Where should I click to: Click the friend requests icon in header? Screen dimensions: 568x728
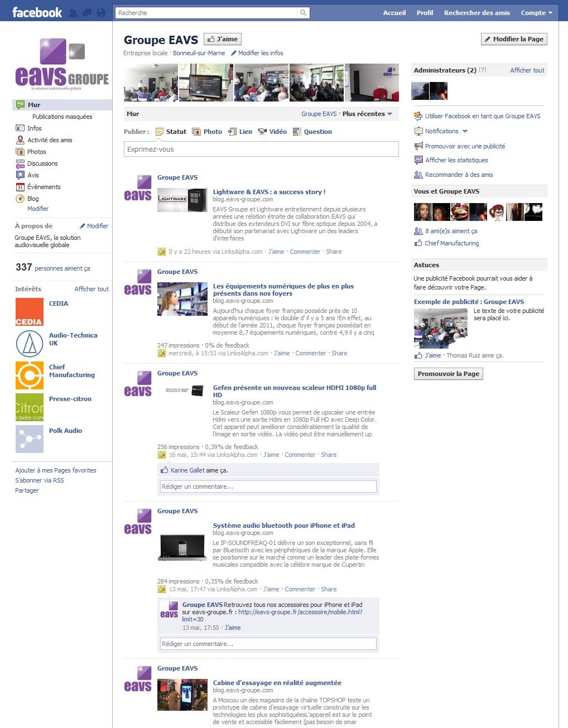73,13
